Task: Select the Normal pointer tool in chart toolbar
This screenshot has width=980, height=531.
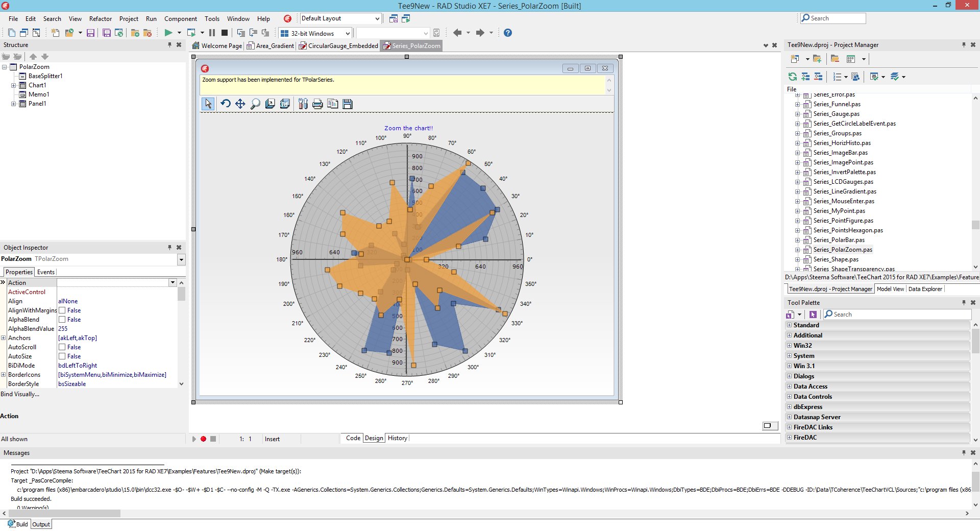Action: pyautogui.click(x=208, y=104)
